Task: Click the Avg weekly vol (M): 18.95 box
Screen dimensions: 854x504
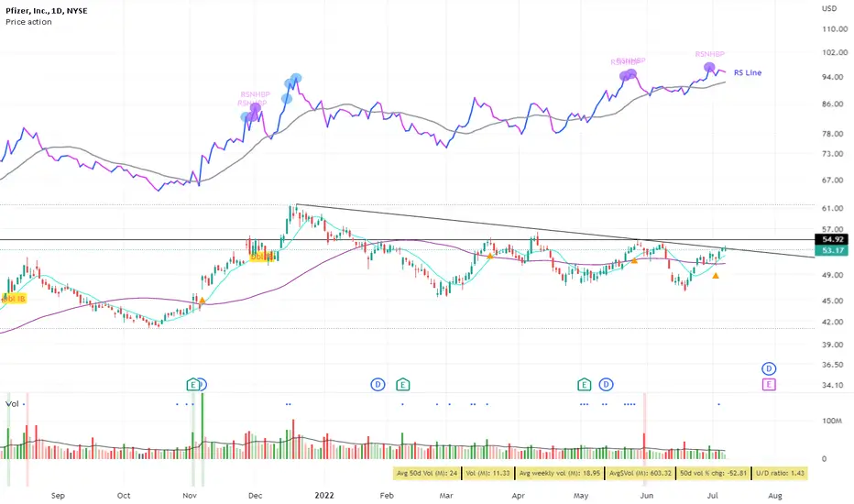Action: [559, 473]
